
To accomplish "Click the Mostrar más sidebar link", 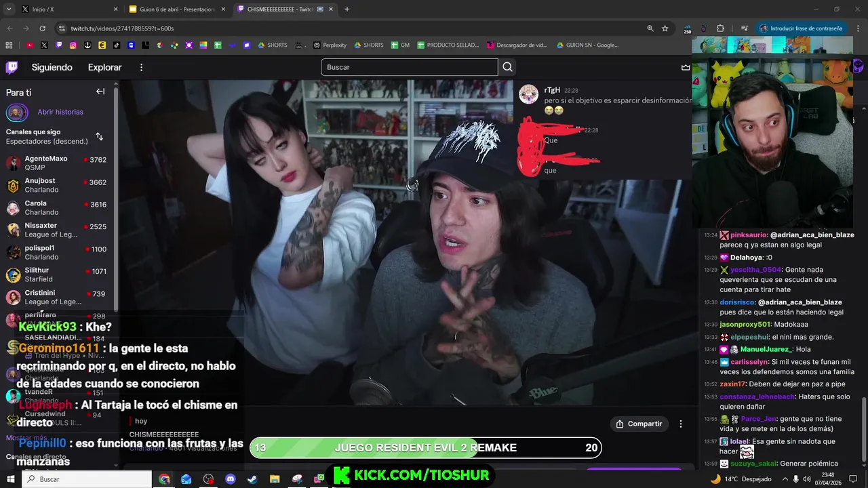I will point(26,438).
